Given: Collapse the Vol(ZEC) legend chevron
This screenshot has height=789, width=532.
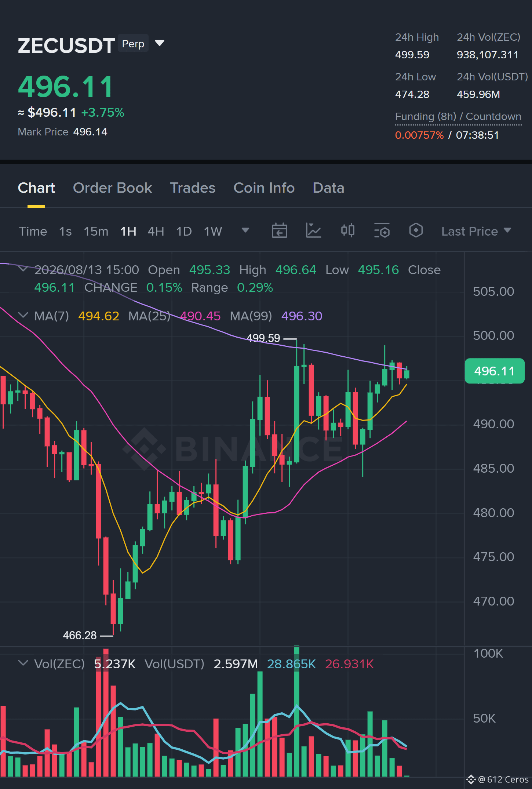Looking at the screenshot, I should coord(23,663).
